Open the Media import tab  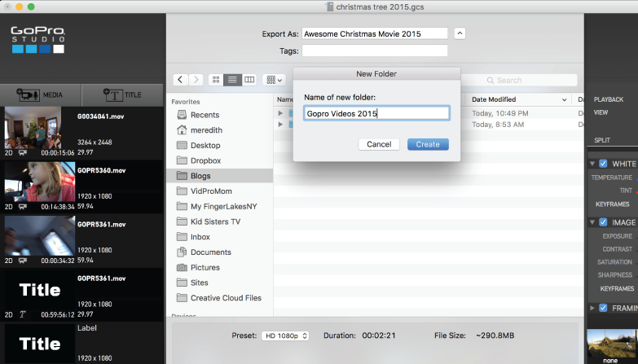[x=41, y=94]
